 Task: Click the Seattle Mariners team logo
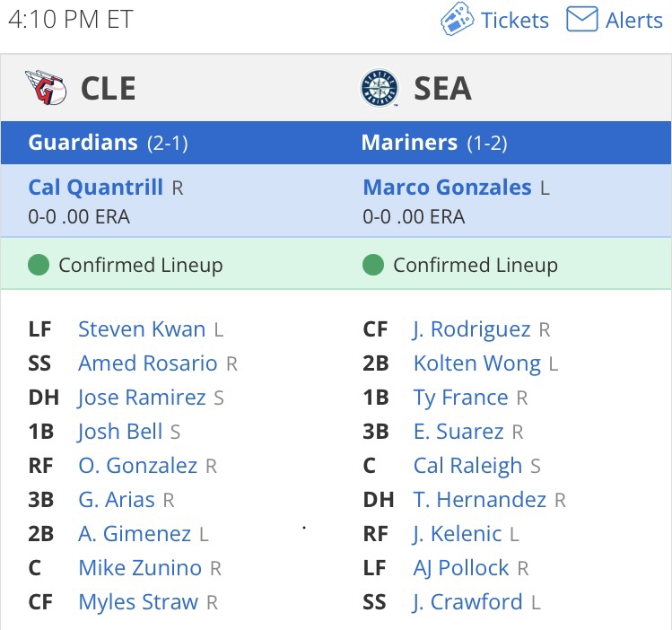tap(378, 89)
